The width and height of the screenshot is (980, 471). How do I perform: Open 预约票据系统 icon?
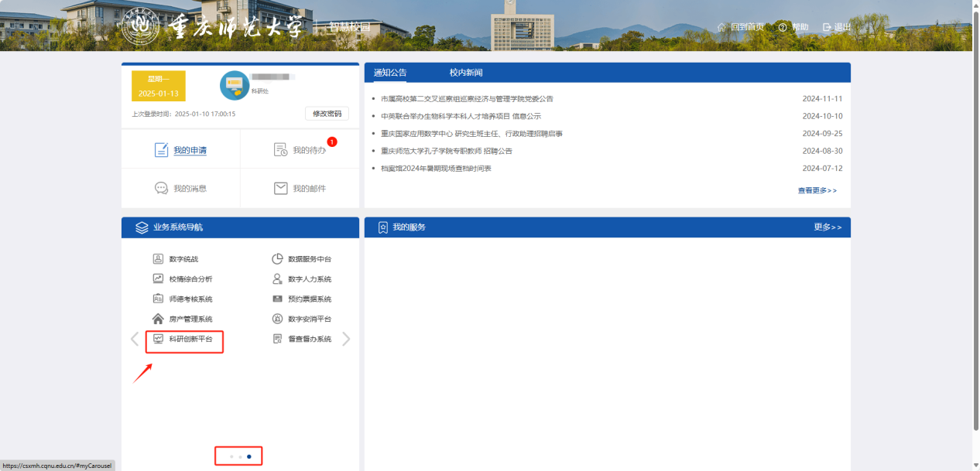(x=277, y=299)
